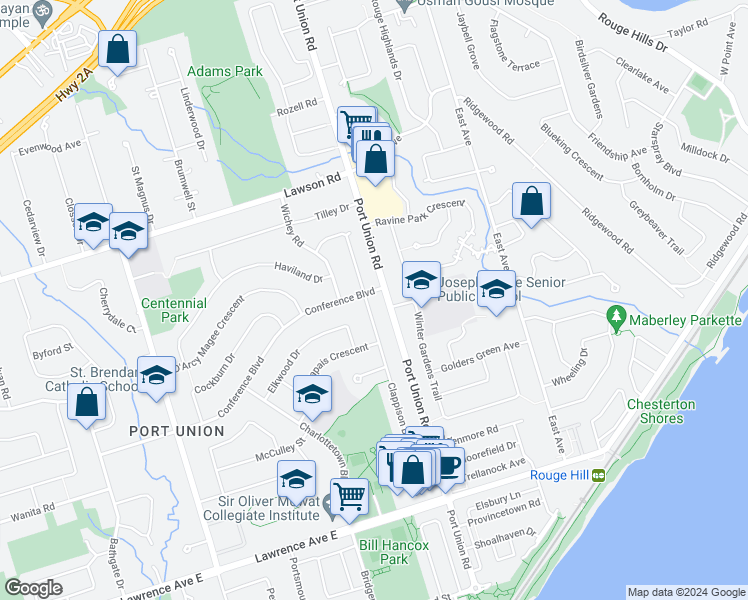
Task: Click the shopping bag marker near Hwy 2A
Action: point(117,49)
